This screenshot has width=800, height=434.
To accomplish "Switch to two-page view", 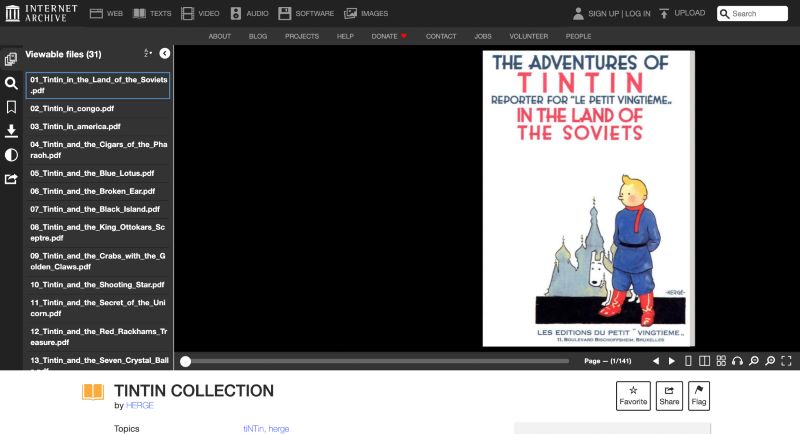I will (x=705, y=361).
